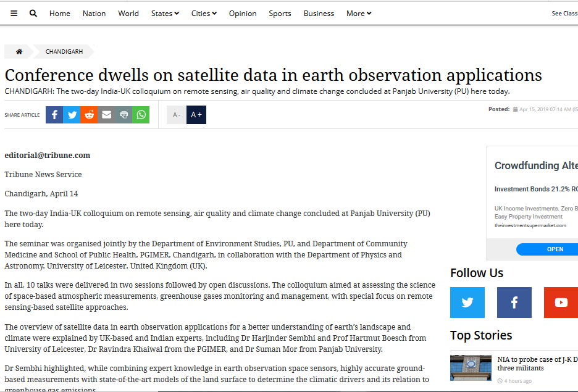Click the home breadcrumb icon
This screenshot has height=392, width=578.
[19, 52]
